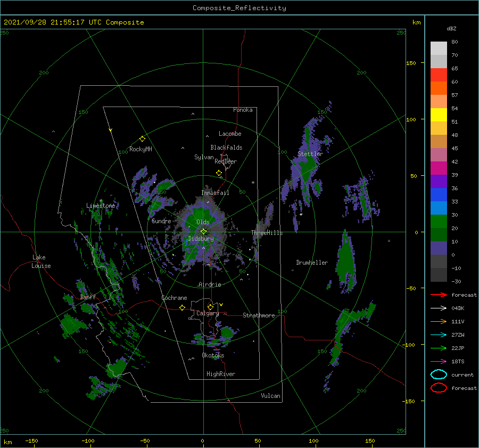Click the Olds label near radar center

[203, 222]
